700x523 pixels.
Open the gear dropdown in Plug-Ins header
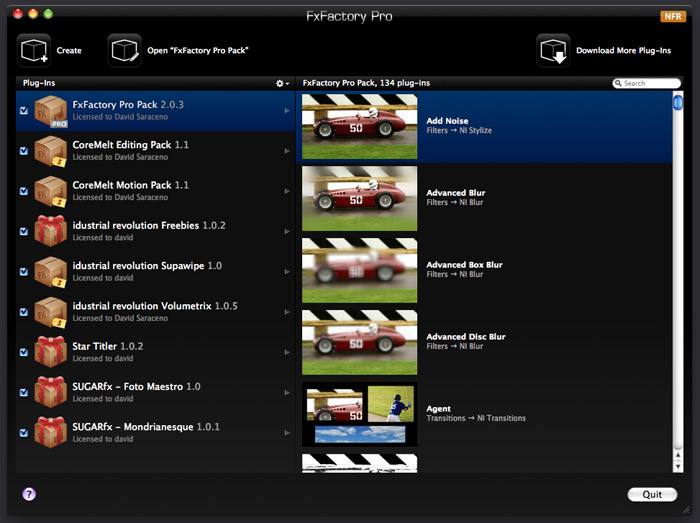(282, 83)
